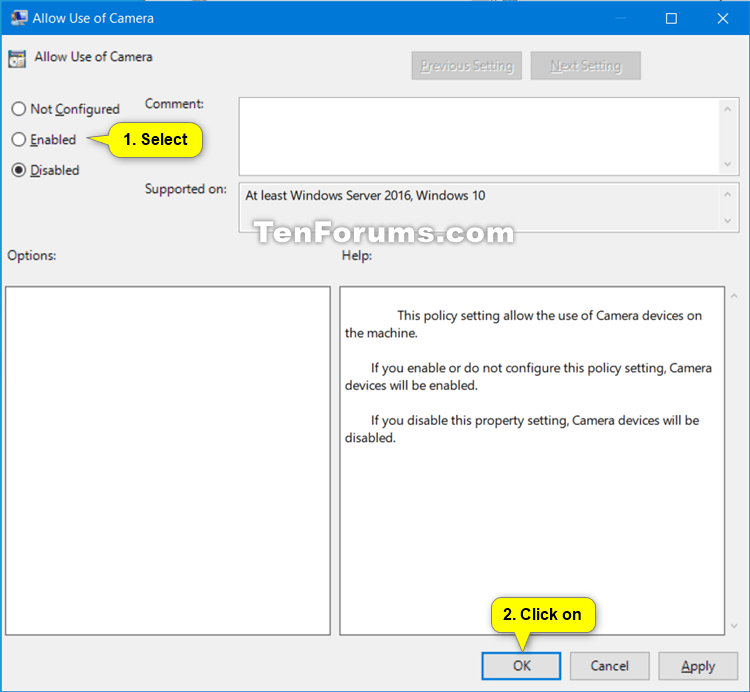
Task: Go to Next Setting
Action: [585, 66]
